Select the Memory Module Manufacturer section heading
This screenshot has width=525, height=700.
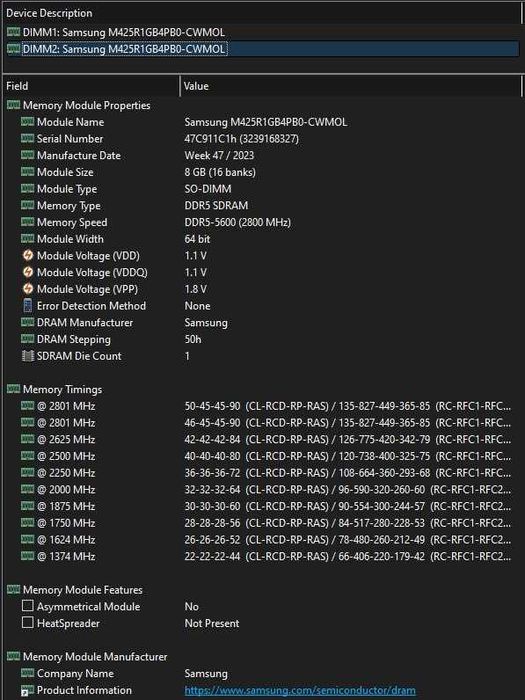(95, 657)
